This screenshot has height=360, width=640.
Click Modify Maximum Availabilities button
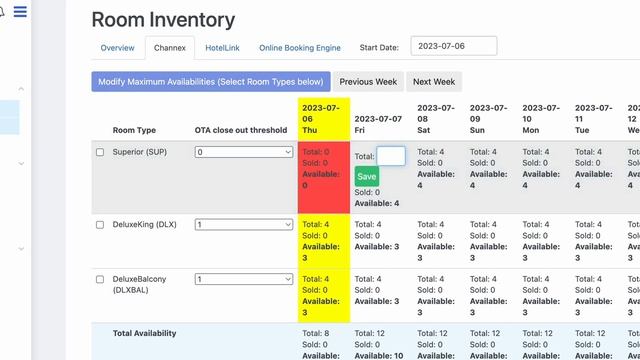tap(211, 82)
